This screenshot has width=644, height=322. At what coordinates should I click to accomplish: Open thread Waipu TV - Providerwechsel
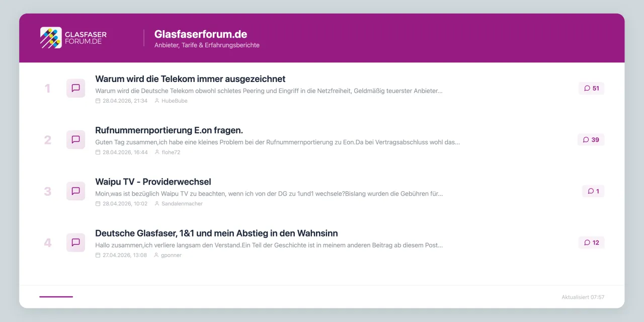click(x=153, y=182)
